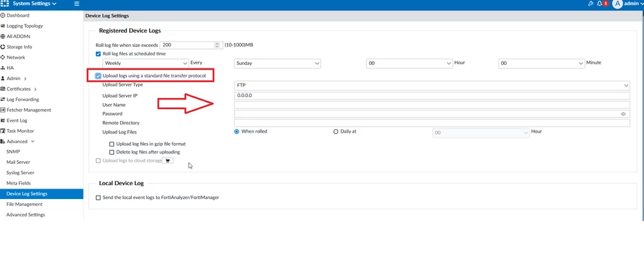Click the Upload Server IP field

tap(431, 96)
